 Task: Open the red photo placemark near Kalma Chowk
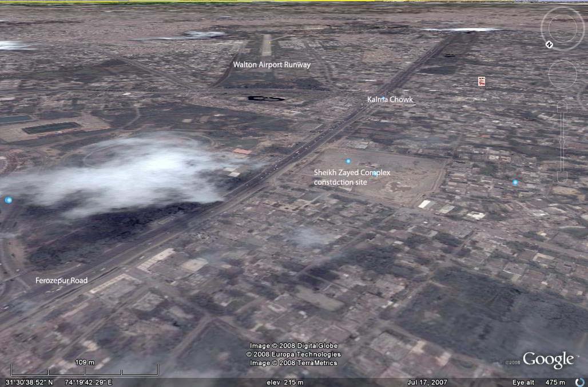coord(480,81)
